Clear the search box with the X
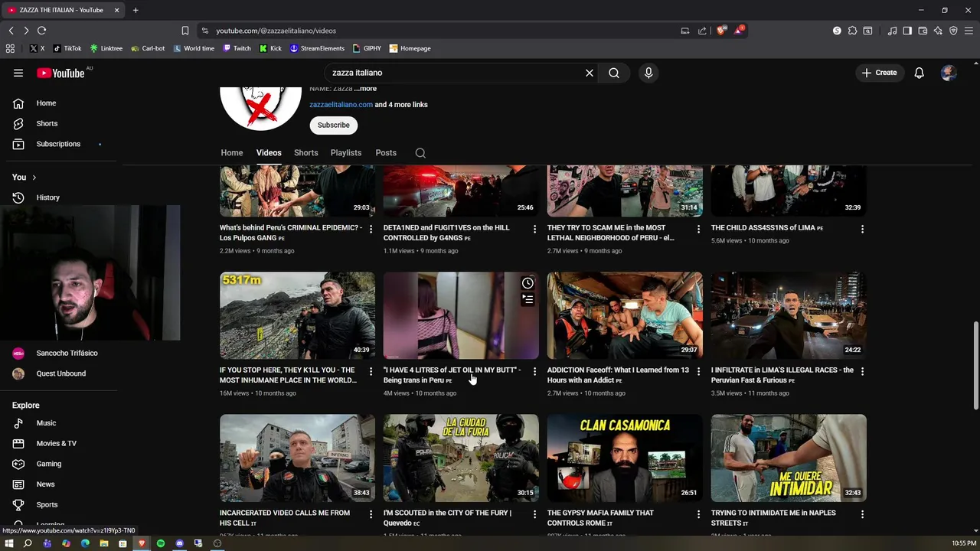This screenshot has height=551, width=980. click(590, 73)
